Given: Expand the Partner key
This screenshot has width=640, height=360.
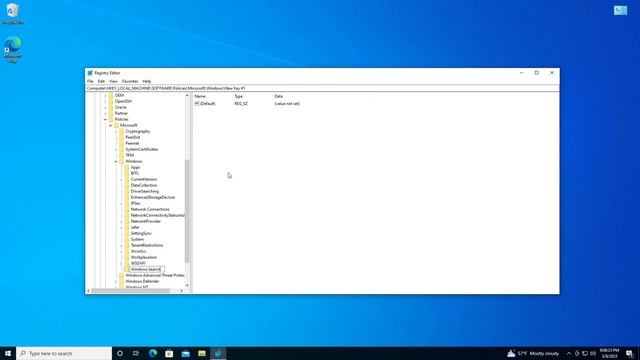Looking at the screenshot, I should [x=105, y=113].
